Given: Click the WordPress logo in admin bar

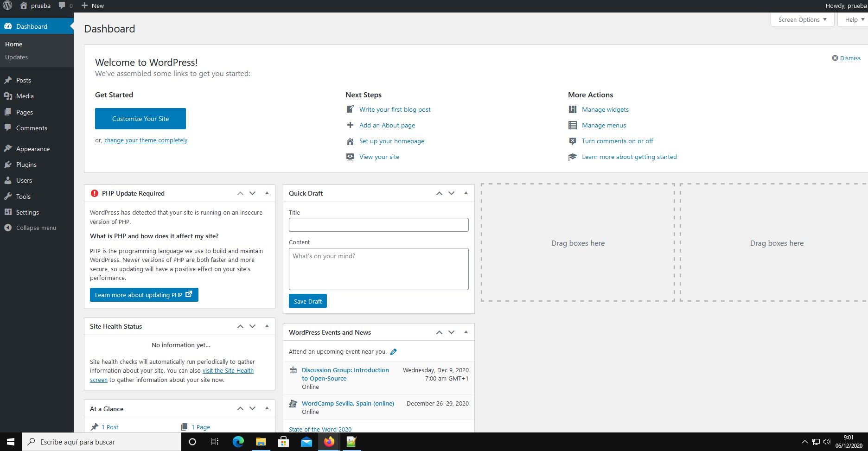Looking at the screenshot, I should (7, 6).
